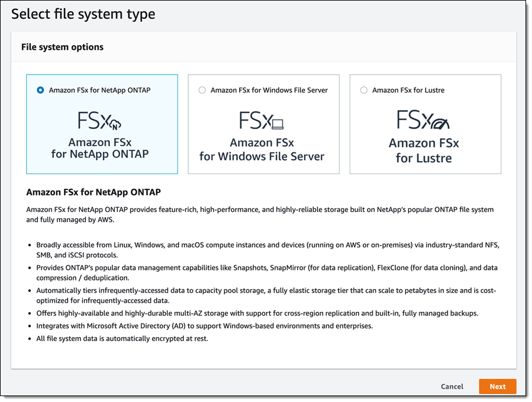Select the Amazon FSx for Lustre radio button
Screen dimensions: 532x402
coord(364,91)
